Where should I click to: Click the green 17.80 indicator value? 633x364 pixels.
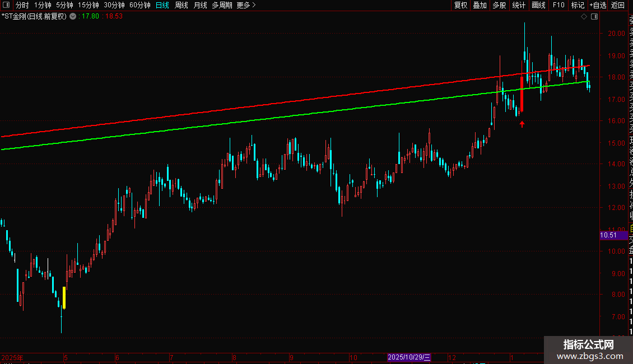coord(89,17)
